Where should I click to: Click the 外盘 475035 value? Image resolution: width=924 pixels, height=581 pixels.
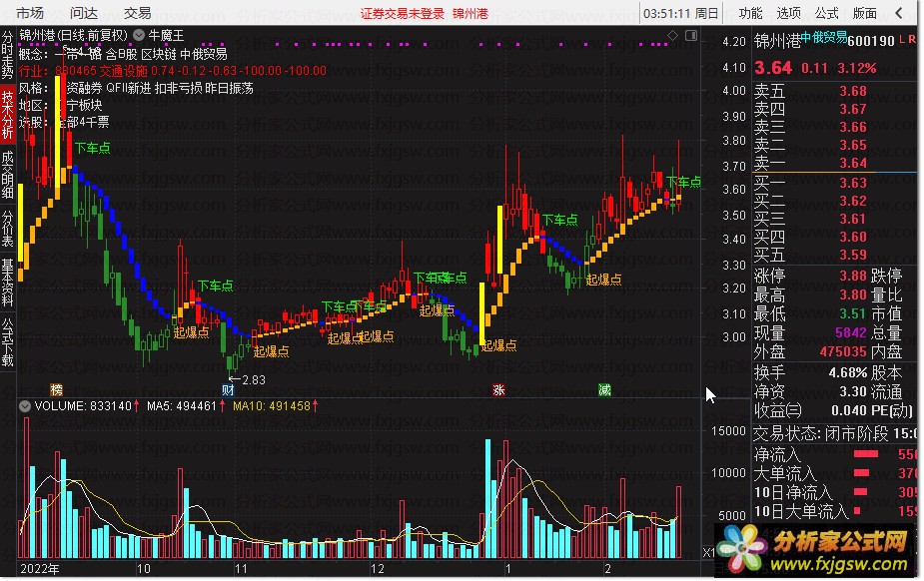pos(843,351)
